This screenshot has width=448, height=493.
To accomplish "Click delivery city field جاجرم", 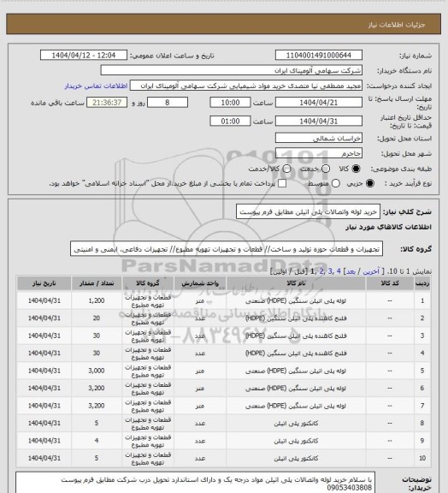I will pyautogui.click(x=319, y=153).
